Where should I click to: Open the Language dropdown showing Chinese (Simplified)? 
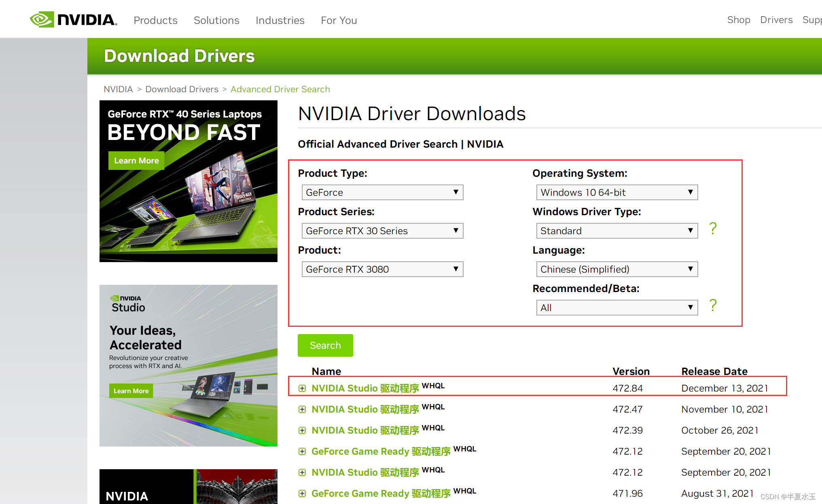(x=617, y=269)
